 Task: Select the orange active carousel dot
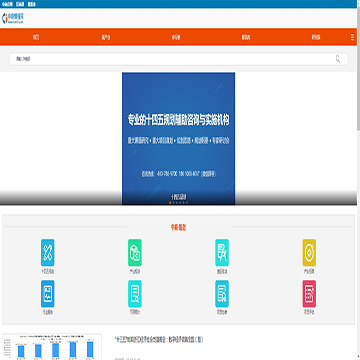[170, 202]
